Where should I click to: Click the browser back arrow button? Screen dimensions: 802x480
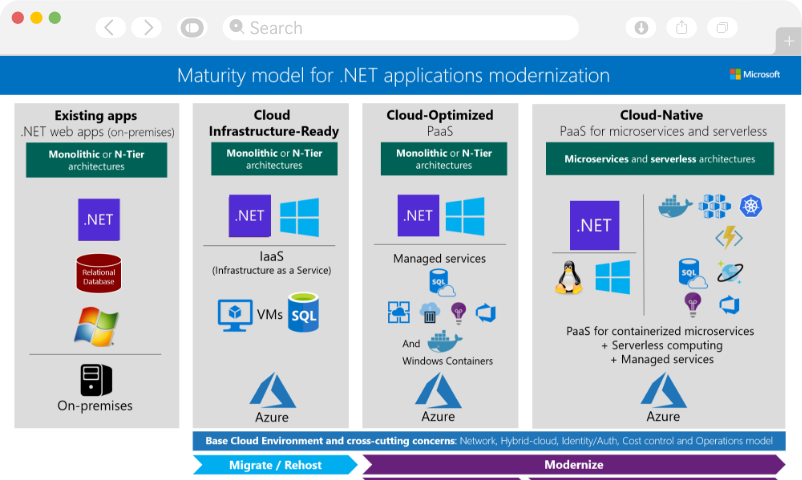point(110,28)
